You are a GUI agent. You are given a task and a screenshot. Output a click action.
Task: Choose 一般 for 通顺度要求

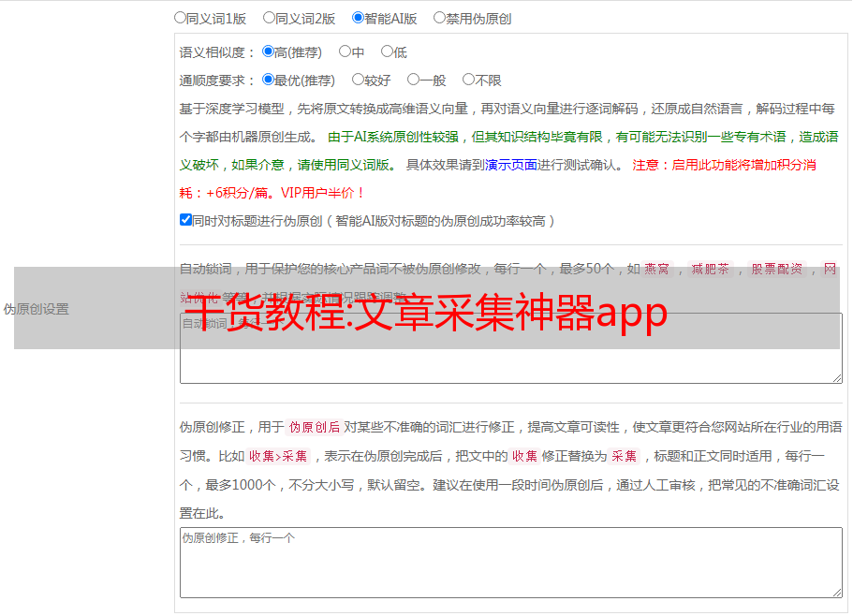pos(414,80)
